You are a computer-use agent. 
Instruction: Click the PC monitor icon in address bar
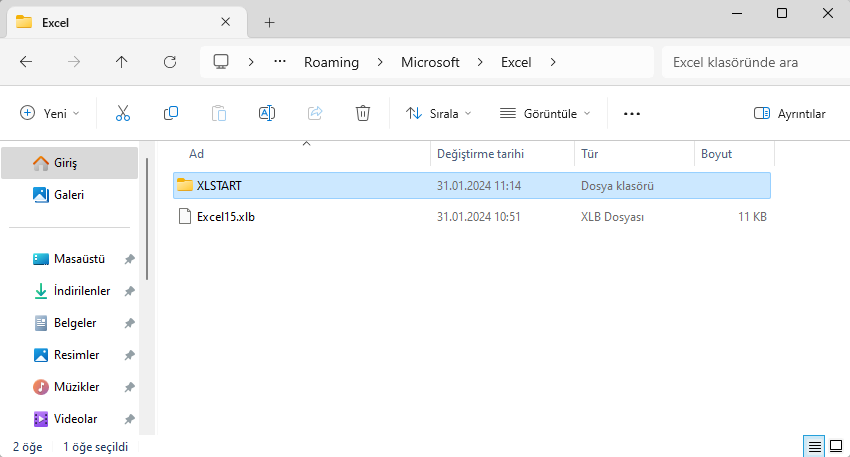tap(221, 62)
